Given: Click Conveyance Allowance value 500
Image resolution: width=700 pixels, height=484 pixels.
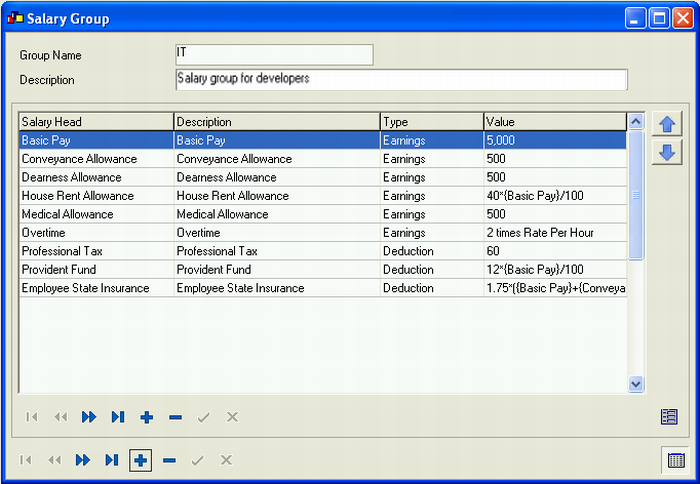Looking at the screenshot, I should click(555, 159).
